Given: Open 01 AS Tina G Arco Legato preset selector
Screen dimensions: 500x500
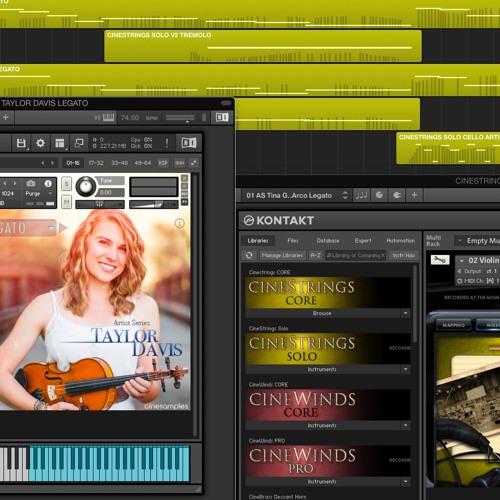Looking at the screenshot, I should coord(297,195).
